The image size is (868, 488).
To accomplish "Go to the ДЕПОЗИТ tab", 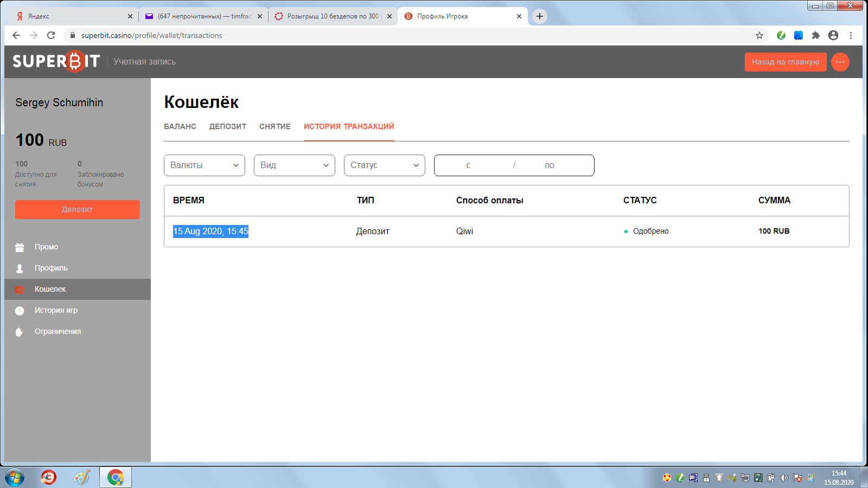I will click(228, 126).
